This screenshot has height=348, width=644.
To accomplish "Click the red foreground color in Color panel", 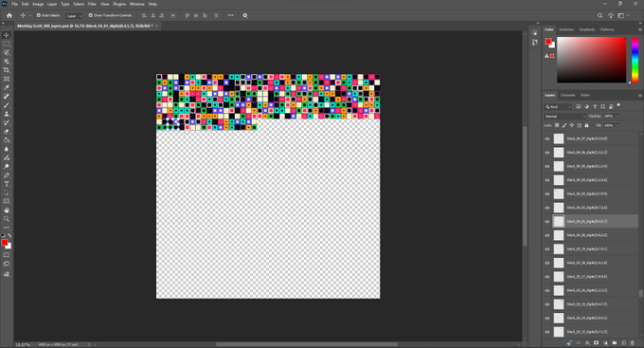I will coord(548,42).
